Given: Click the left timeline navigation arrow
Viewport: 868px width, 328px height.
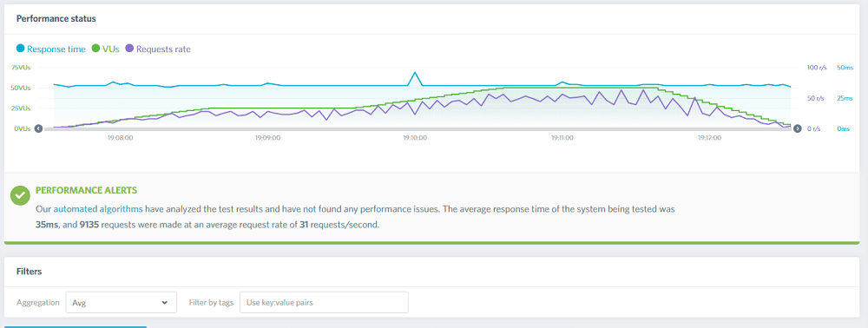Looking at the screenshot, I should (x=38, y=128).
